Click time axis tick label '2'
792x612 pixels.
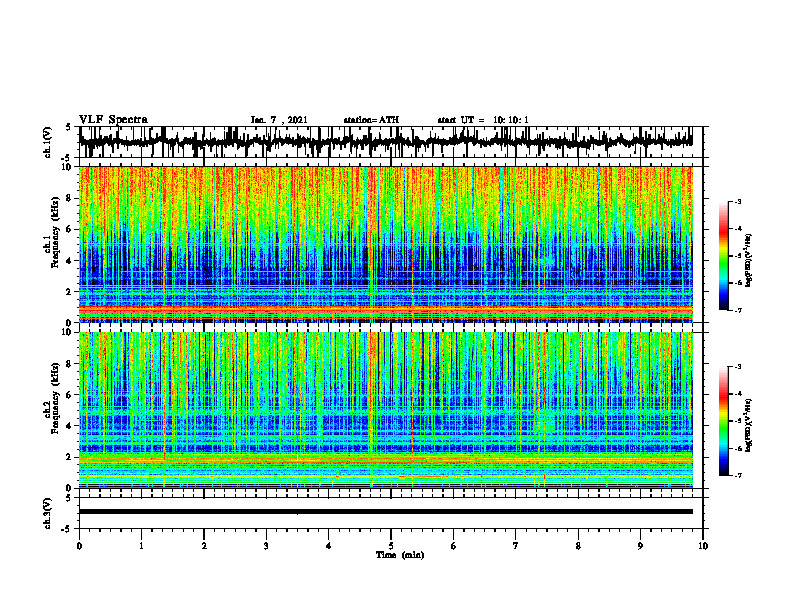tap(204, 546)
